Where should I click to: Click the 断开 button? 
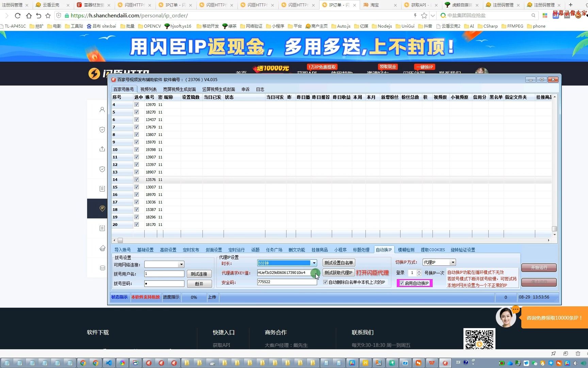[199, 283]
